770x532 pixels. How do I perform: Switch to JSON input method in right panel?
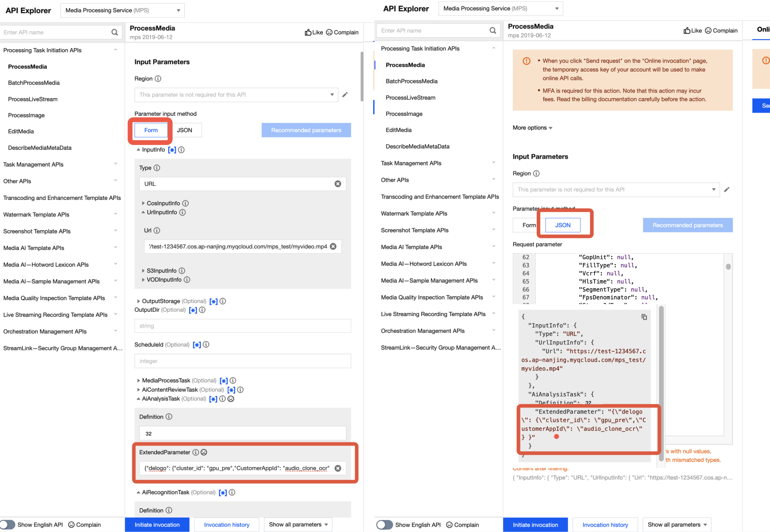562,225
